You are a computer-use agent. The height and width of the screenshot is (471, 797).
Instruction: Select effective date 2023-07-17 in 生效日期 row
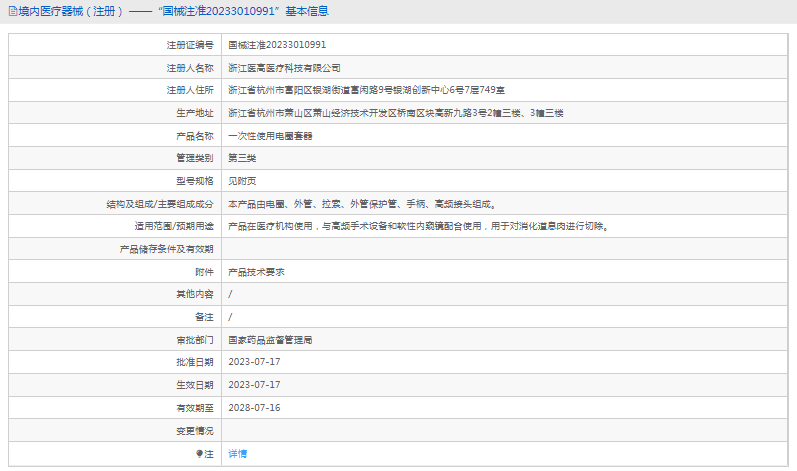pyautogui.click(x=254, y=385)
